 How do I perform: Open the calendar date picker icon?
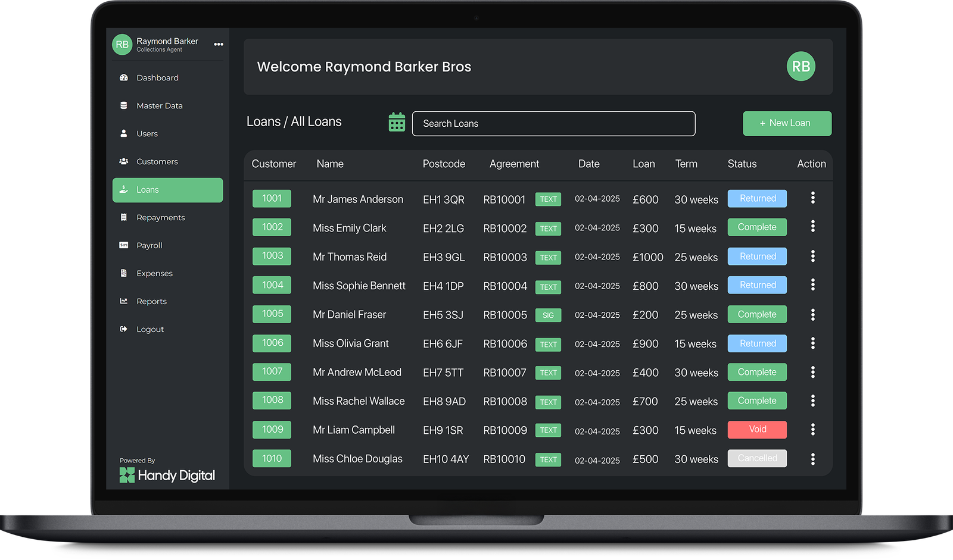[x=397, y=123]
